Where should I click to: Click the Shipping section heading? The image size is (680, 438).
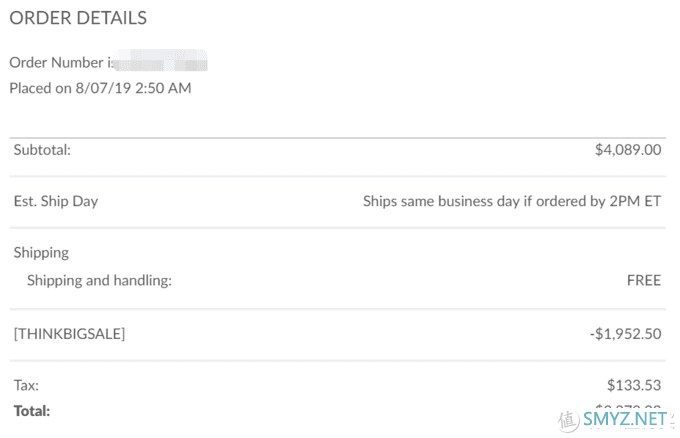pyautogui.click(x=41, y=253)
